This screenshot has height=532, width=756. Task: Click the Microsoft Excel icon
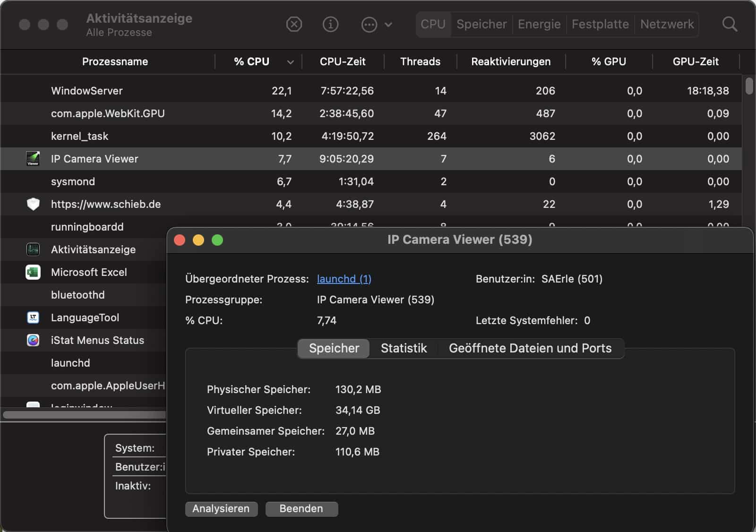33,272
